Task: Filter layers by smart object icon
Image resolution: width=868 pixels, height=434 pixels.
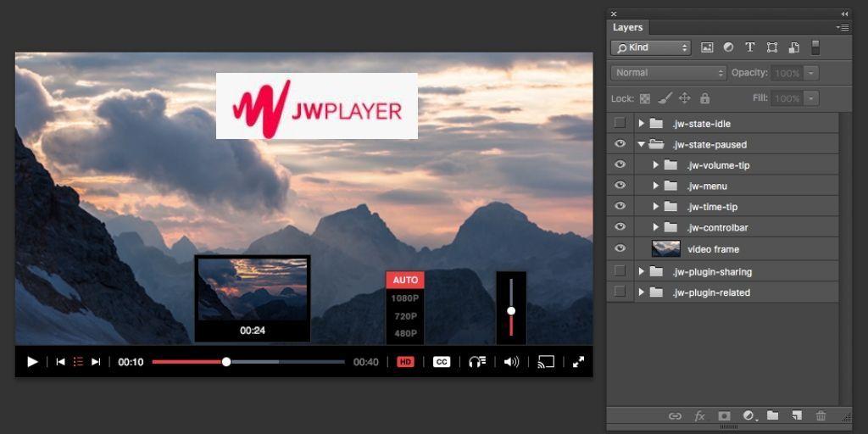Action: point(793,47)
